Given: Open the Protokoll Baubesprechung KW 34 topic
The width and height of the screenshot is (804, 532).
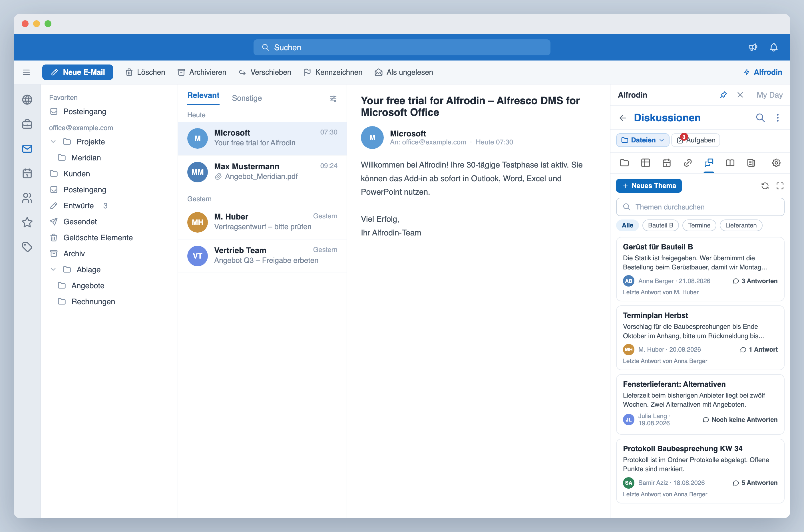Looking at the screenshot, I should coord(700,471).
